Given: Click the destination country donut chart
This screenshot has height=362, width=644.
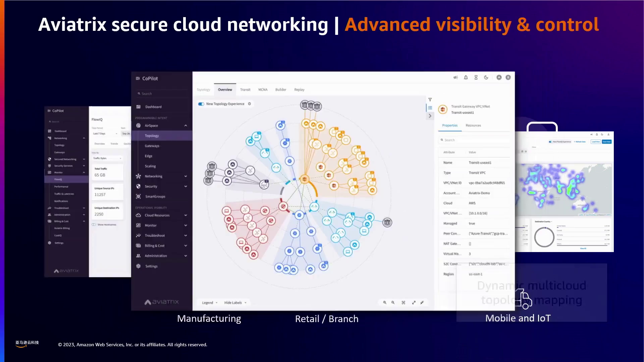Looking at the screenshot, I should point(544,237).
